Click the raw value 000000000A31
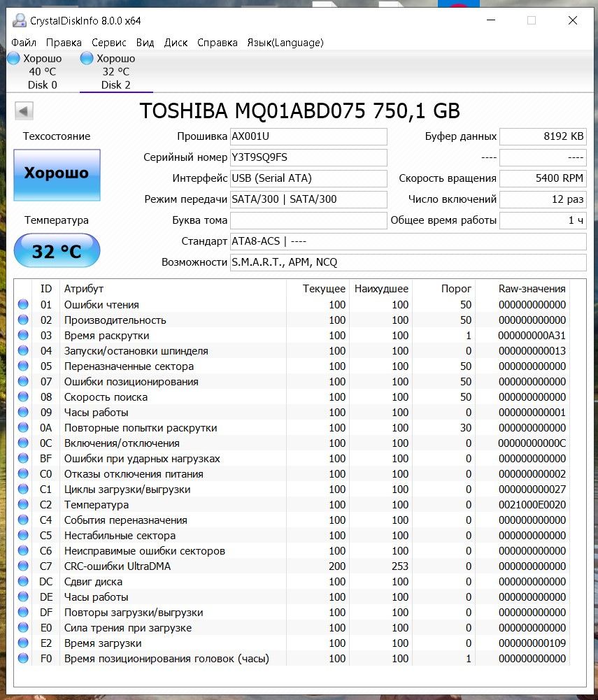 point(532,336)
